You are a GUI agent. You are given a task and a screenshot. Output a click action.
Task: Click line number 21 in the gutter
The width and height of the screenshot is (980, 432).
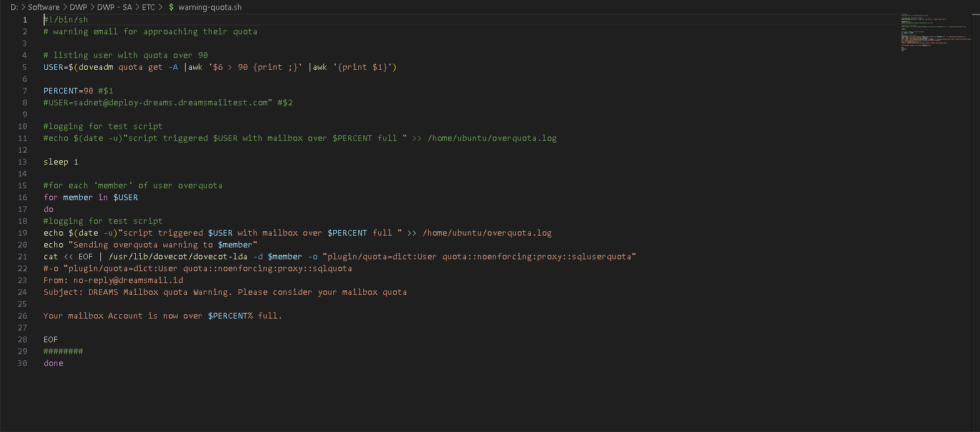pyautogui.click(x=22, y=257)
